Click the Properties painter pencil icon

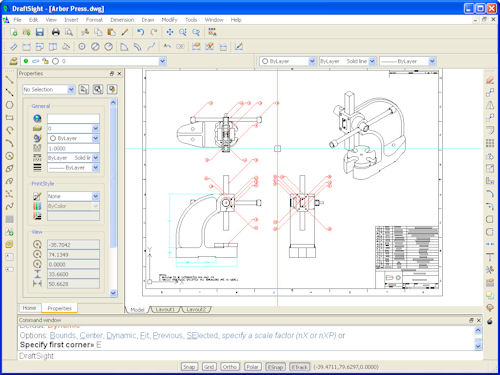125,32
